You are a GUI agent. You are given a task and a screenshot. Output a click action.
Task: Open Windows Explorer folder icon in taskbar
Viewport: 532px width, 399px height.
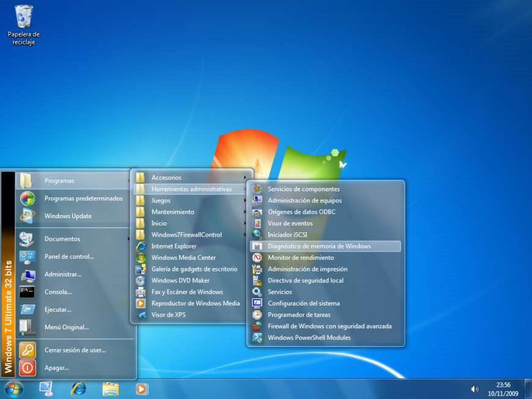110,389
